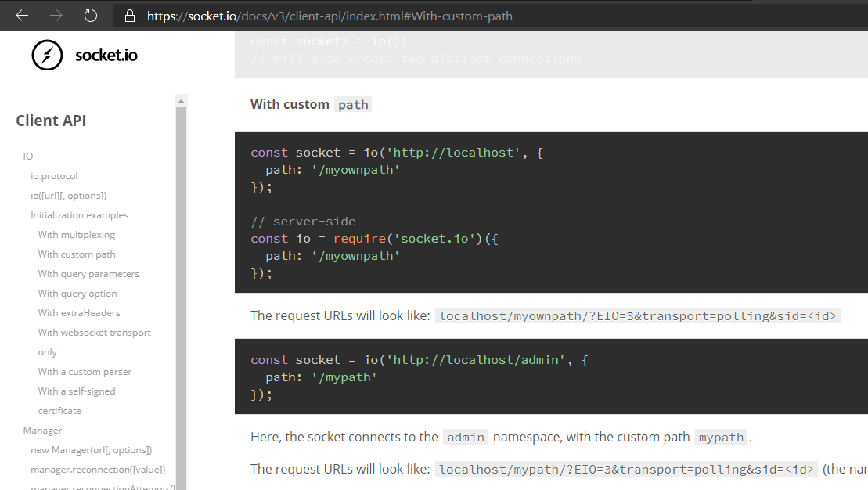The height and width of the screenshot is (490, 868).
Task: Open 'With extraHeaders' example
Action: click(80, 312)
